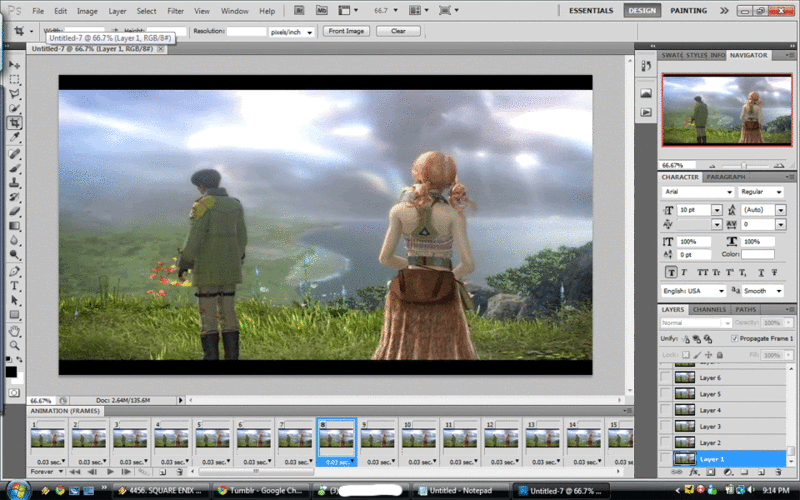
Task: Select the Path Selection tool
Action: 14,300
